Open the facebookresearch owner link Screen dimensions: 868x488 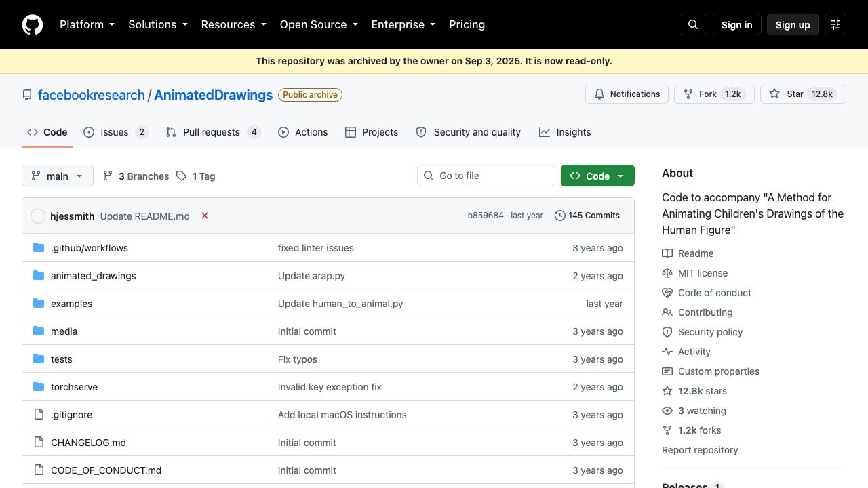(92, 95)
